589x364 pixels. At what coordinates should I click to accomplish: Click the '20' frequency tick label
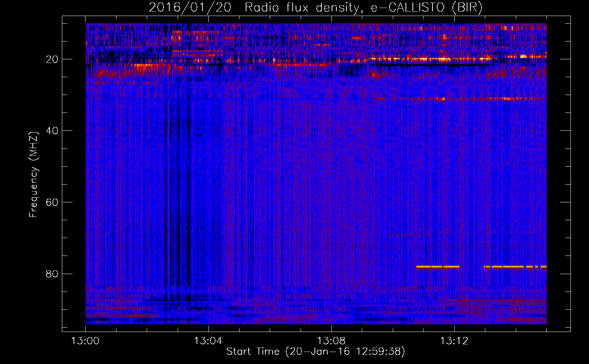pyautogui.click(x=52, y=59)
